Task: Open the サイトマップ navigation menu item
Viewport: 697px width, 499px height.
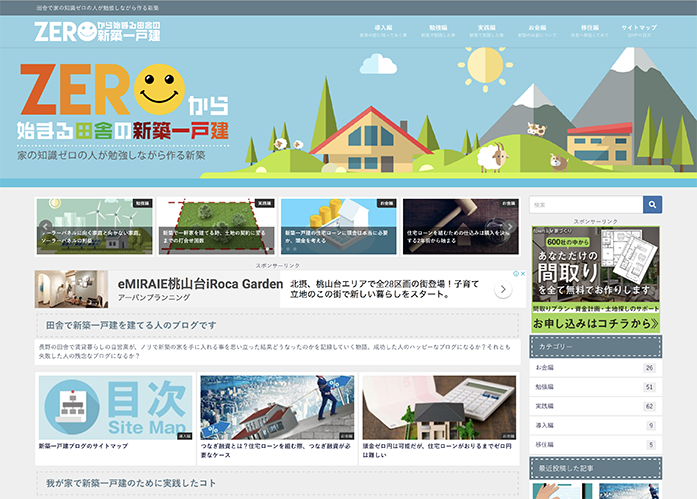Action: [639, 31]
